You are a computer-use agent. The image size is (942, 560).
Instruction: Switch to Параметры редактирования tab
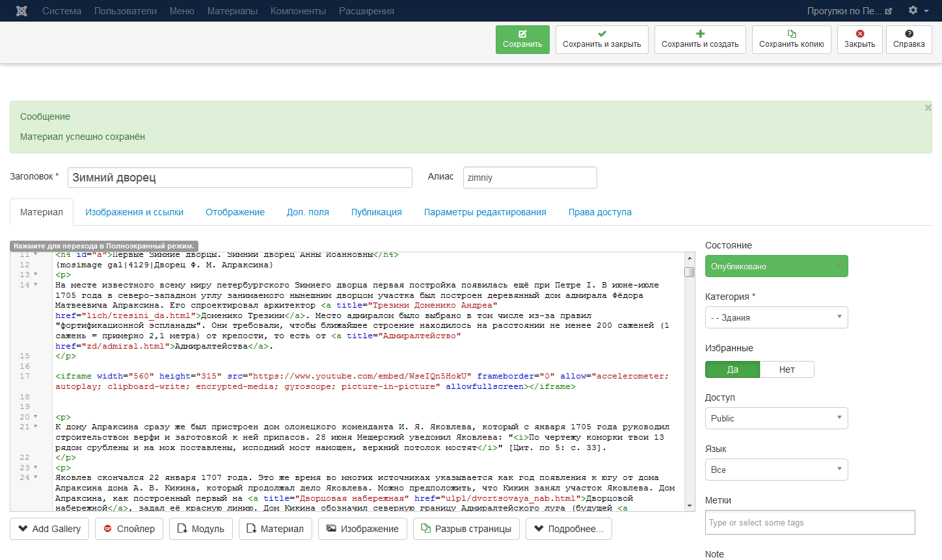tap(485, 212)
